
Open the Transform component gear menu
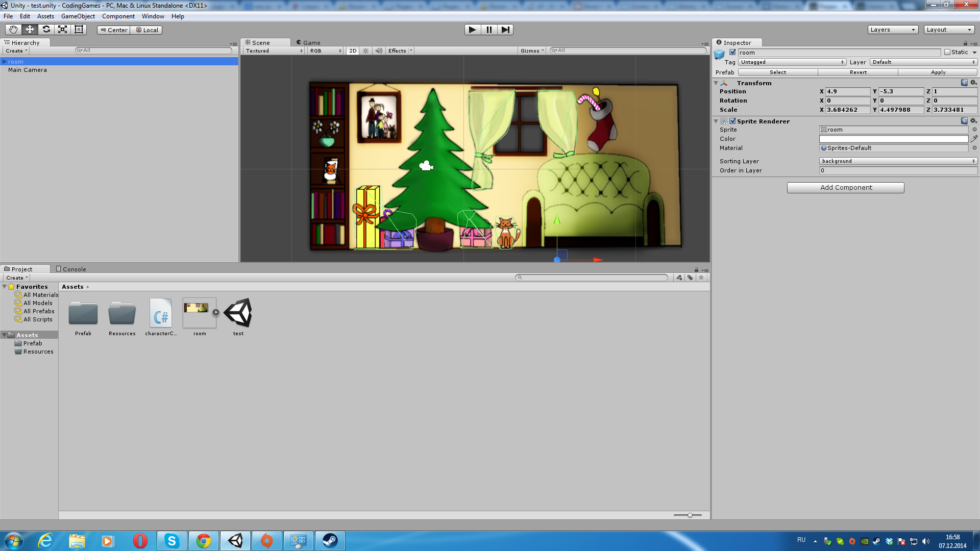click(x=973, y=83)
